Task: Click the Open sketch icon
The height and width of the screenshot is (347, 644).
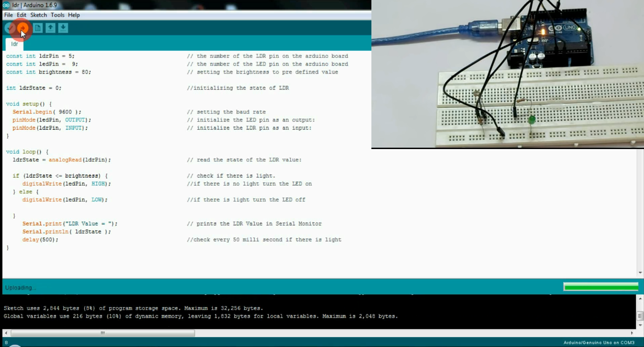Action: coord(49,28)
